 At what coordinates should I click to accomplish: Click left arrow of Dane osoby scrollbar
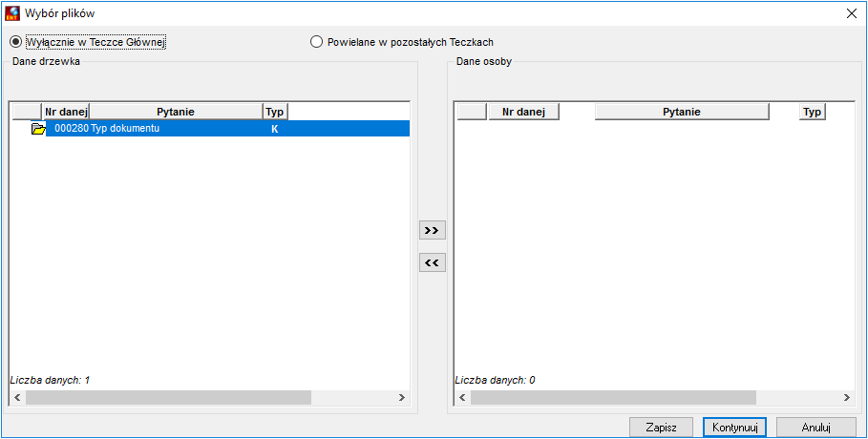[x=461, y=397]
